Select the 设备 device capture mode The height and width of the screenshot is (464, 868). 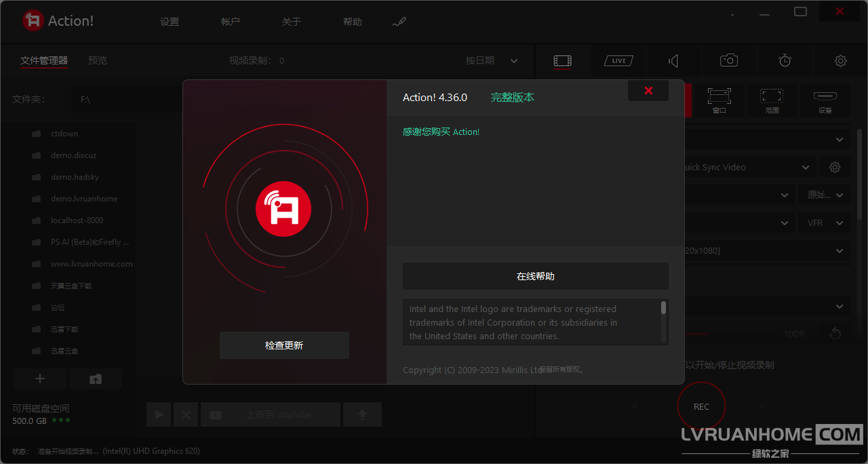point(825,100)
